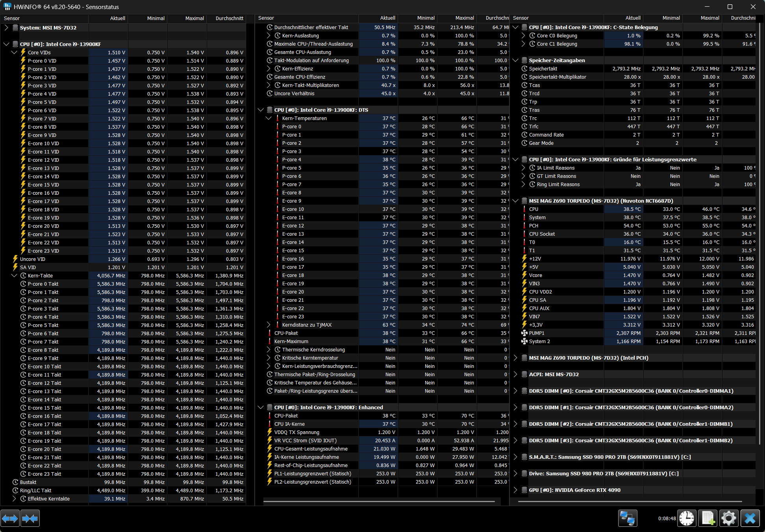Viewport: 765px width, 532px height.
Task: Expand the System: MSI MS-7D32 node
Action: pyautogui.click(x=6, y=28)
